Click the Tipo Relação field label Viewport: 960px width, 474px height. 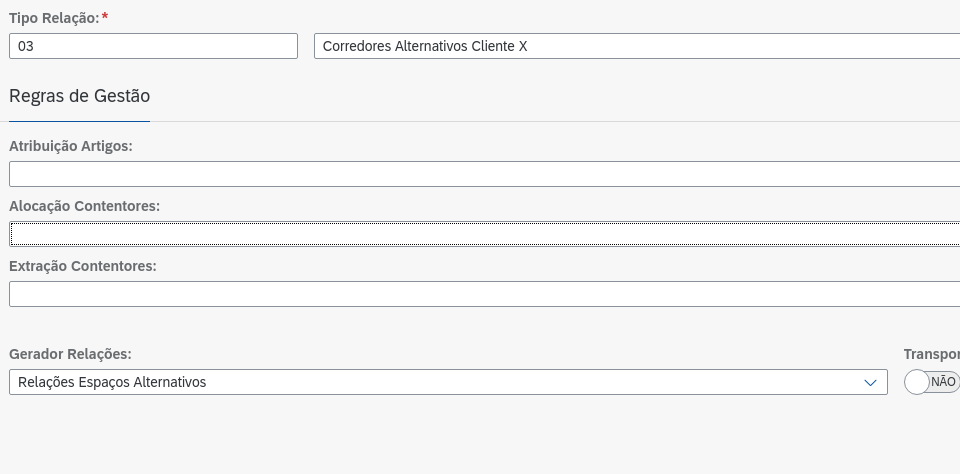pos(54,18)
